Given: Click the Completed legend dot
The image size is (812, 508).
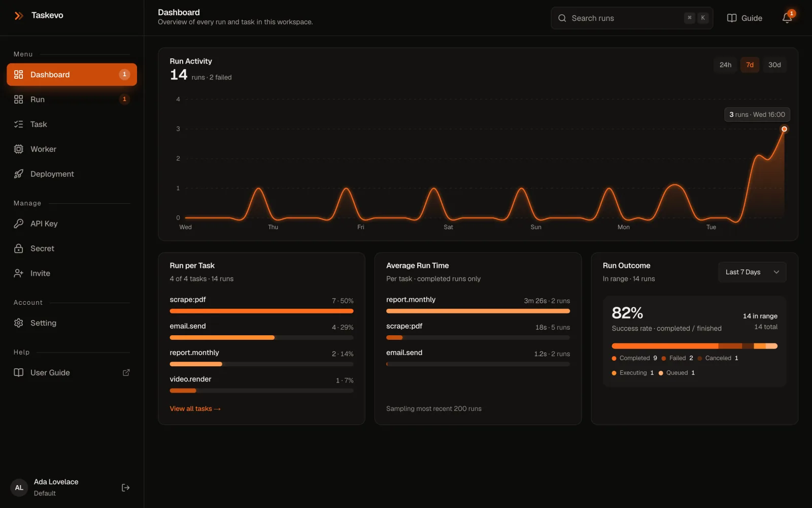Looking at the screenshot, I should coord(614,359).
